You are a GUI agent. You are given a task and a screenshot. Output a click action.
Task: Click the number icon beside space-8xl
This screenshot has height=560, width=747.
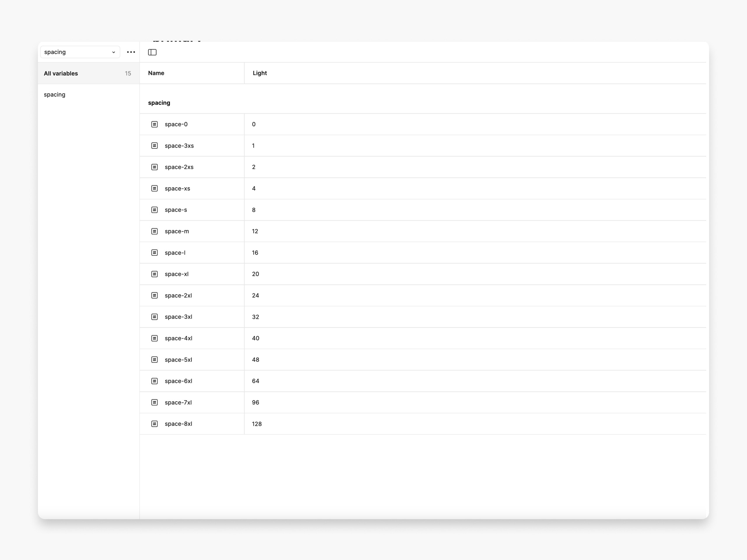[154, 423]
